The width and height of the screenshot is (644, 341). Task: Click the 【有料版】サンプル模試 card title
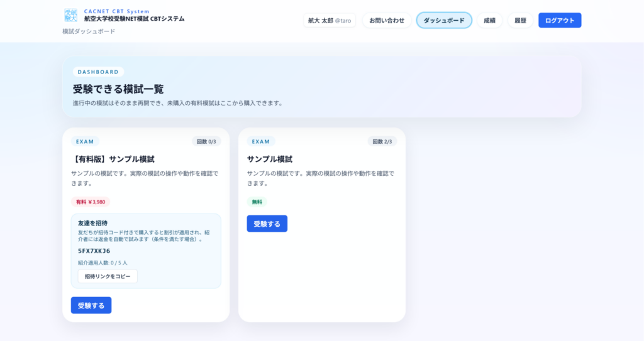click(113, 159)
